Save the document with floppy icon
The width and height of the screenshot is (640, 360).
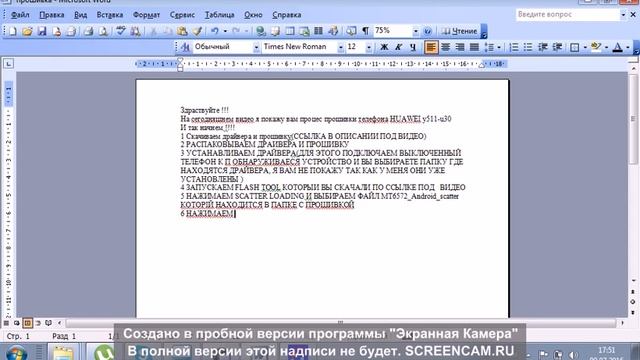coord(42,31)
